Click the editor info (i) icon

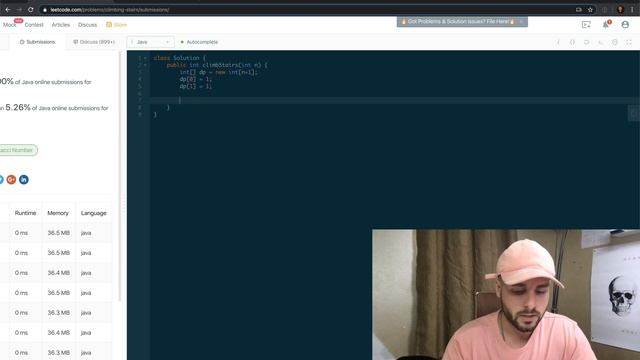[x=558, y=42]
